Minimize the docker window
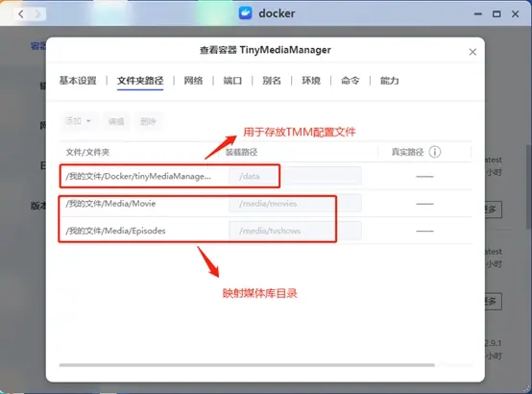532x394 pixels. (478, 13)
